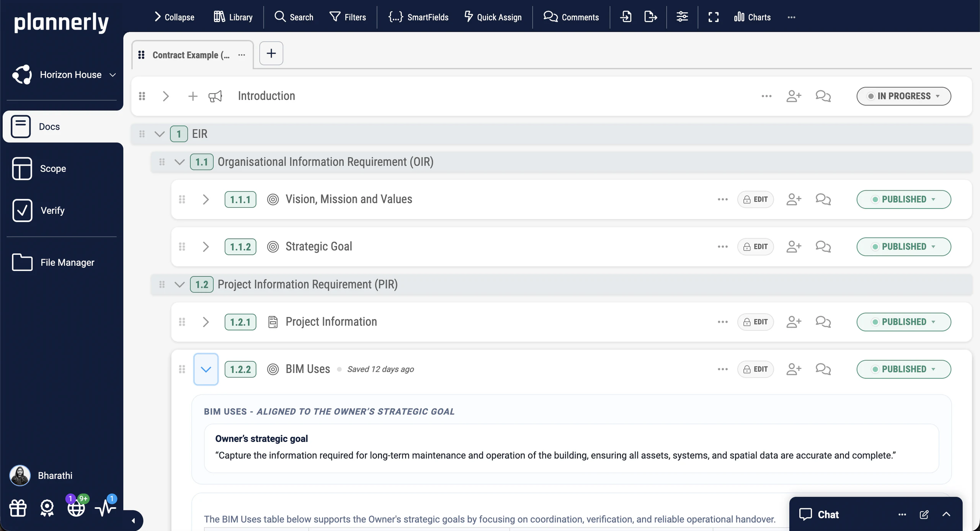980x531 pixels.
Task: Open Charts from the toolbar
Action: (752, 17)
